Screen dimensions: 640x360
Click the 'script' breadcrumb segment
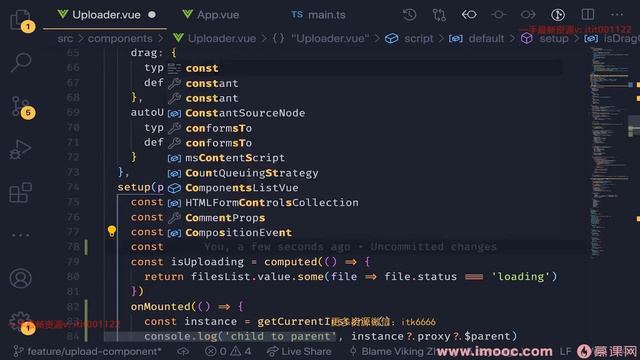pyautogui.click(x=409, y=38)
